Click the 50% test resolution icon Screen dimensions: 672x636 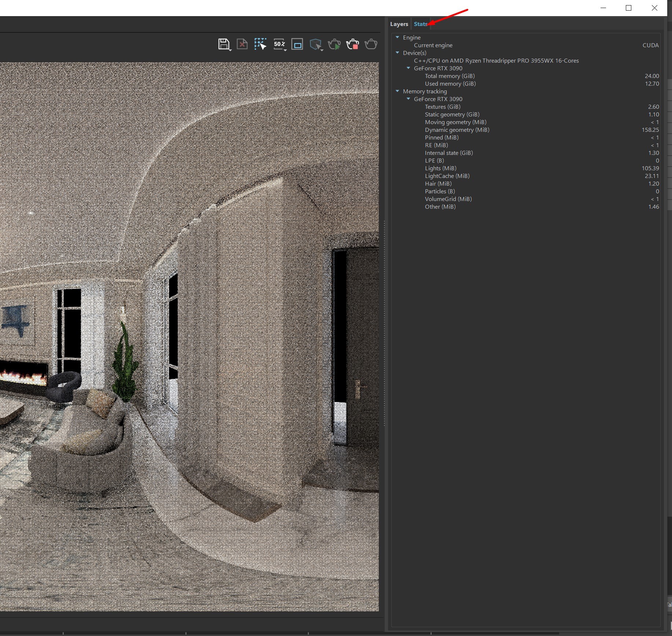pos(279,44)
